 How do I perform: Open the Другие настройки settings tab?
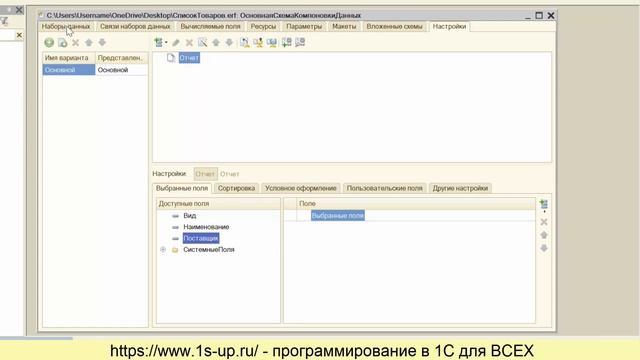tap(460, 188)
